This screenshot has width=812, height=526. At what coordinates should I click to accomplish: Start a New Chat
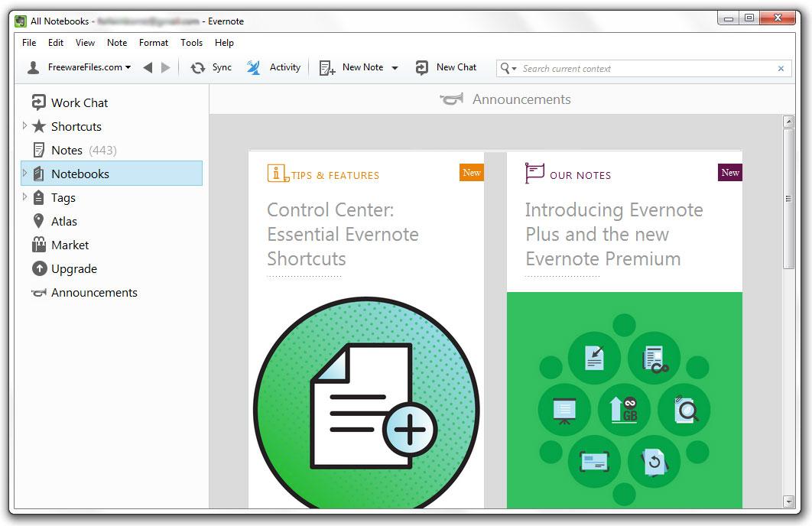click(456, 67)
